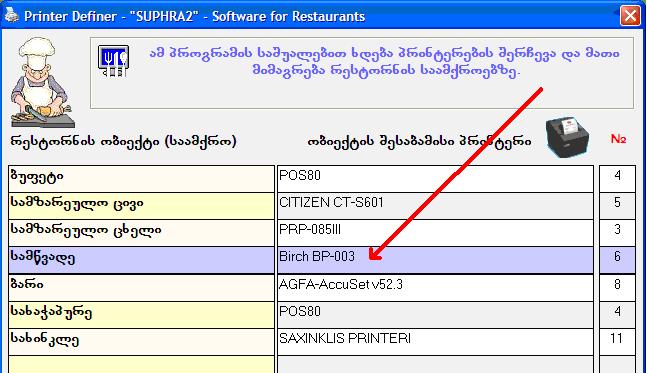Image resolution: width=648 pixels, height=373 pixels.
Task: Click the POS80 printer cell for სახაჭაპურე
Action: (436, 315)
